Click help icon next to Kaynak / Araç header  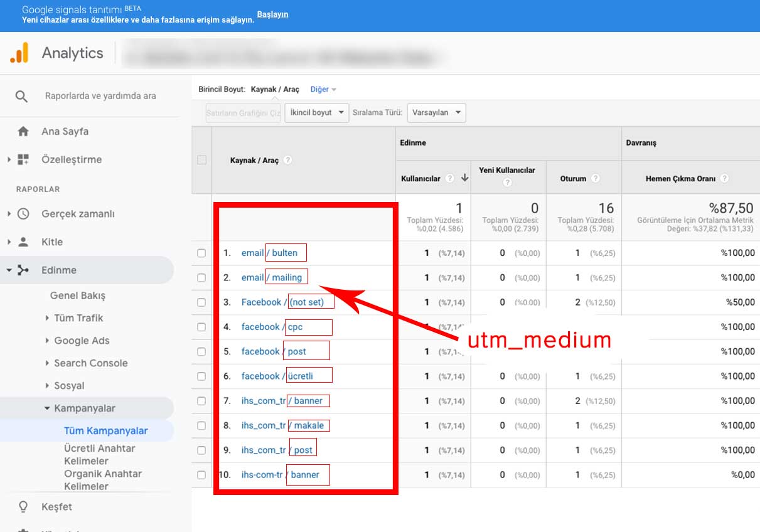point(287,160)
